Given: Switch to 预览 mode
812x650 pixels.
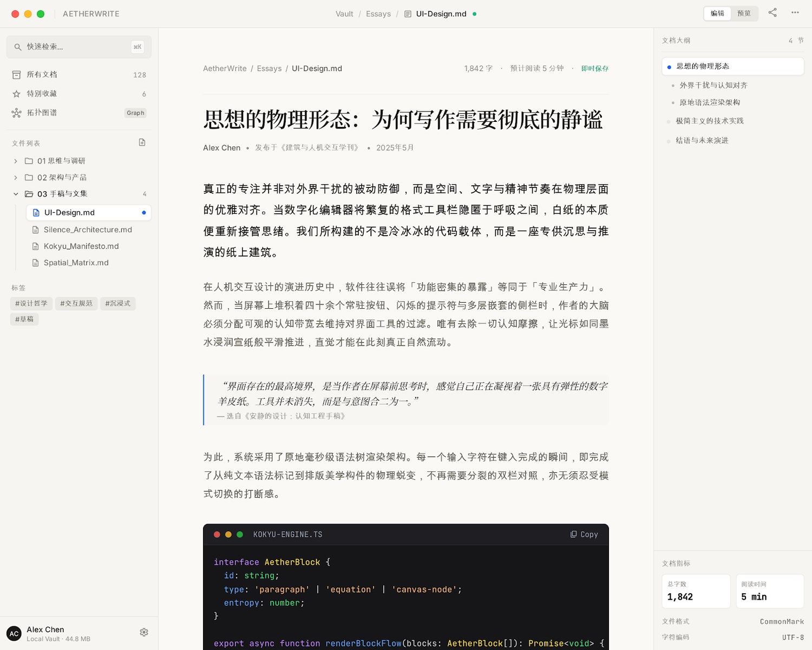Looking at the screenshot, I should [744, 14].
